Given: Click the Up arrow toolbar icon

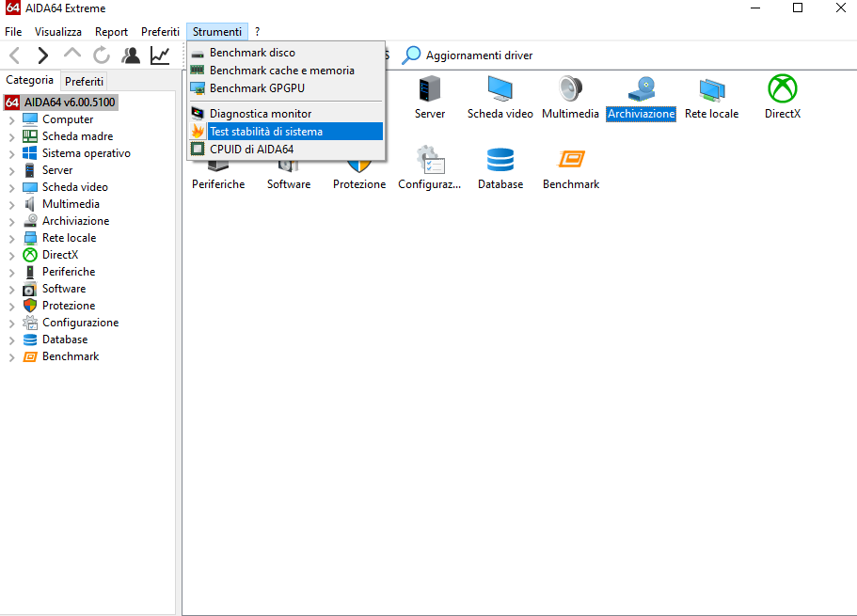Looking at the screenshot, I should [x=72, y=55].
